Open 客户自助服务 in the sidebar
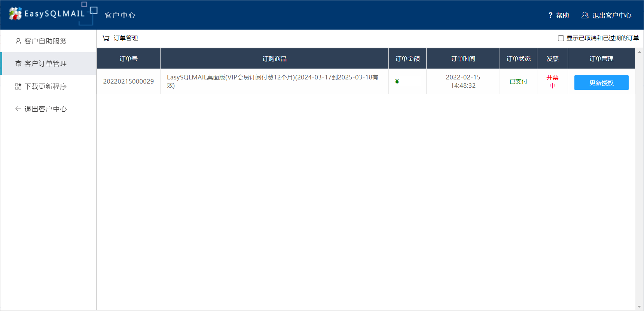644x311 pixels. (x=48, y=41)
